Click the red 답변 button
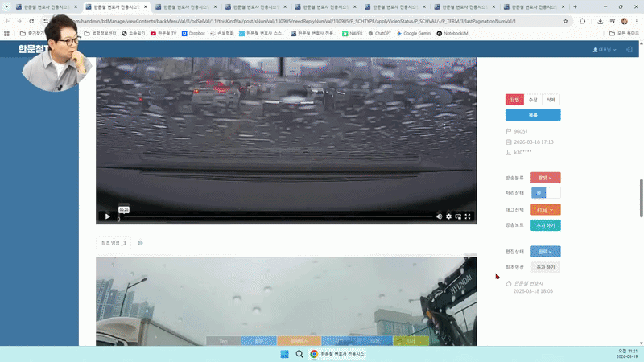Image resolution: width=644 pixels, height=362 pixels. [x=514, y=100]
